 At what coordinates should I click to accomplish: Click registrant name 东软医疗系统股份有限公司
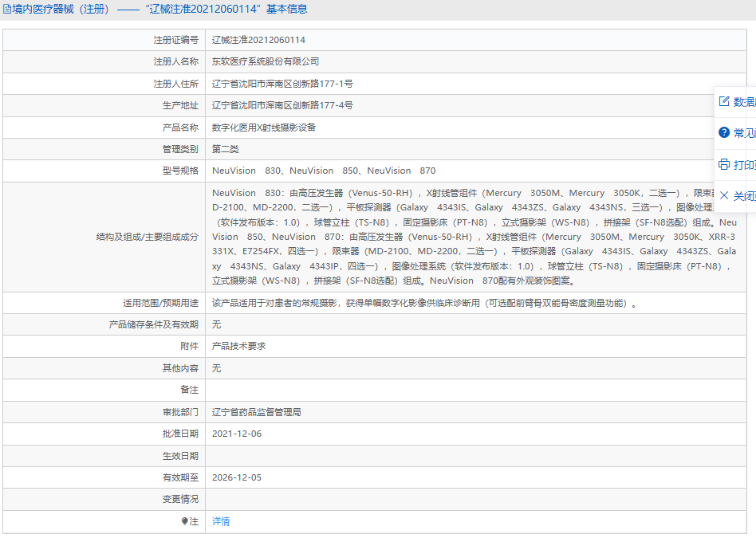click(x=266, y=61)
